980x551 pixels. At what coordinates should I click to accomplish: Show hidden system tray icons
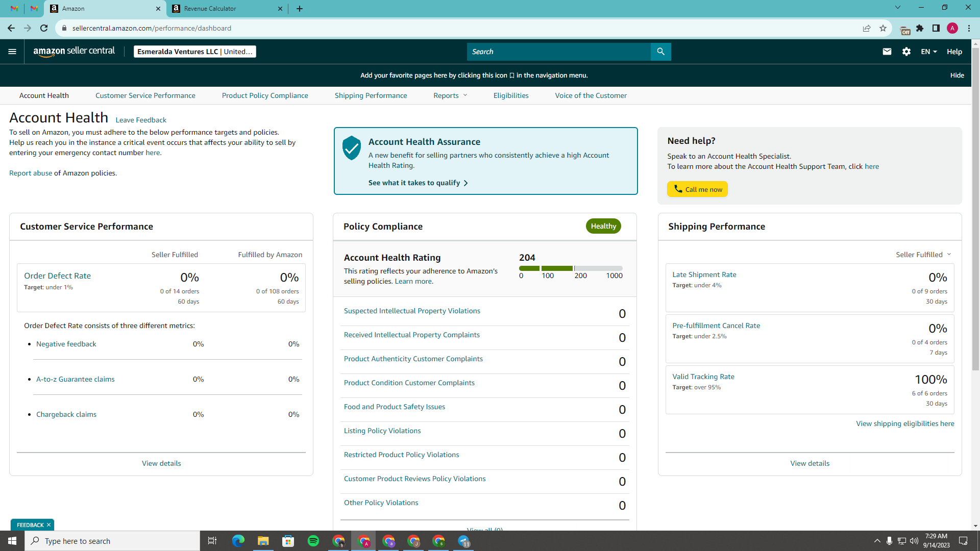tap(877, 541)
